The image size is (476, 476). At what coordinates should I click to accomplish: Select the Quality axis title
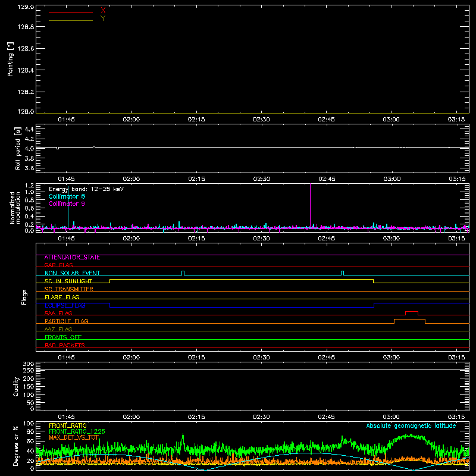pos(16,387)
